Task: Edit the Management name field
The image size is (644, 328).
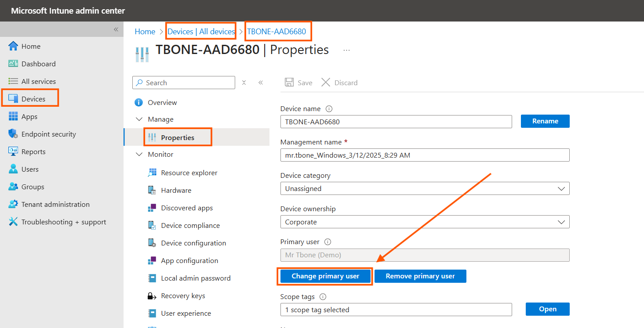Action: pos(425,155)
